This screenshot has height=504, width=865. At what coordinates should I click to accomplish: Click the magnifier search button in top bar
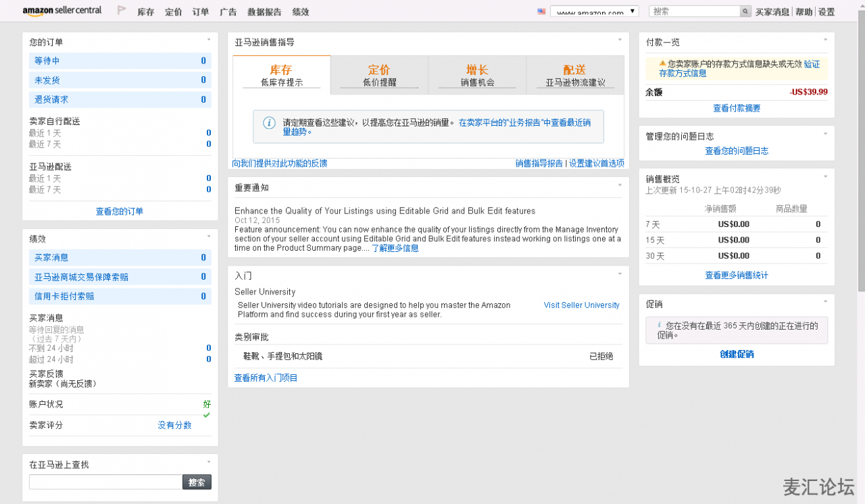coord(745,11)
